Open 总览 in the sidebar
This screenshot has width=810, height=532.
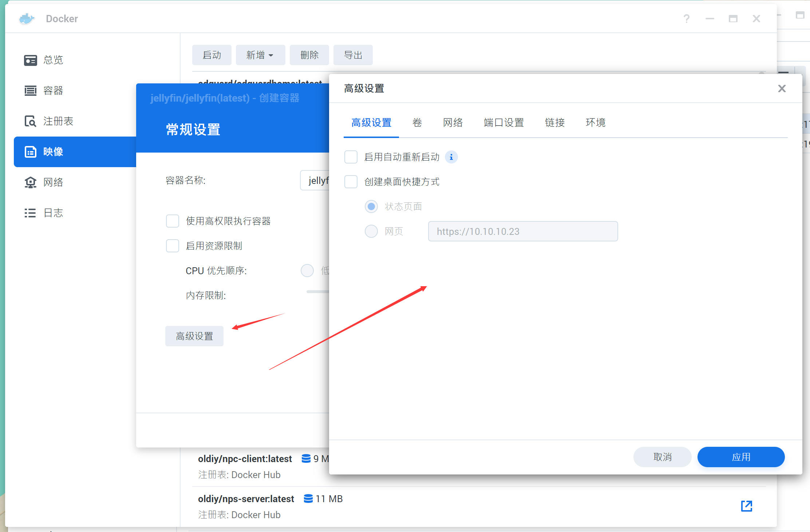tap(53, 60)
